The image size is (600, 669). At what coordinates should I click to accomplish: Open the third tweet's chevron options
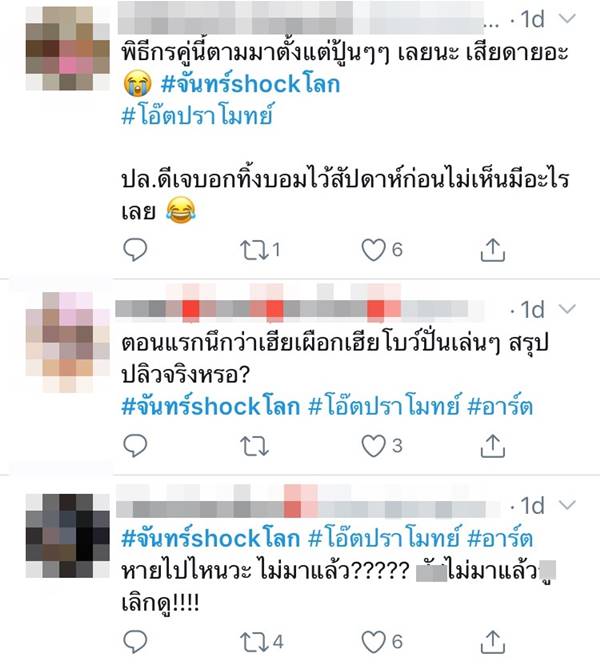click(567, 506)
